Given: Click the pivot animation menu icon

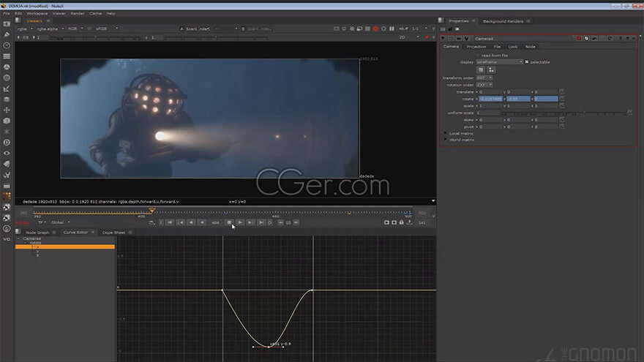Looking at the screenshot, I should tap(562, 127).
